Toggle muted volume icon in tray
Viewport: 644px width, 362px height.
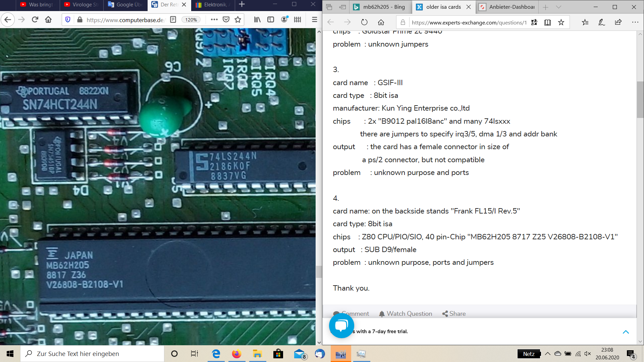coord(588,354)
